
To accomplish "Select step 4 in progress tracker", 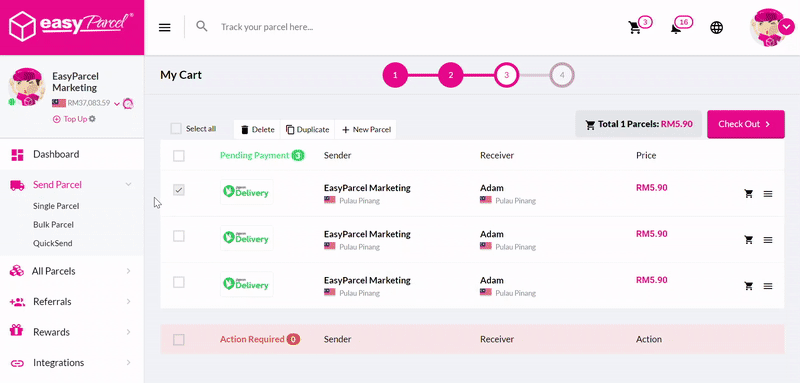I will 562,75.
